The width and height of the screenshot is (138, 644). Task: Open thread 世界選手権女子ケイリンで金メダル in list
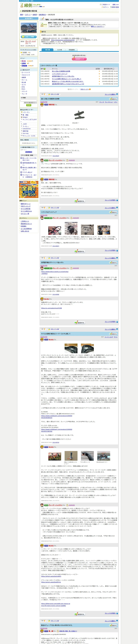[x=63, y=76]
